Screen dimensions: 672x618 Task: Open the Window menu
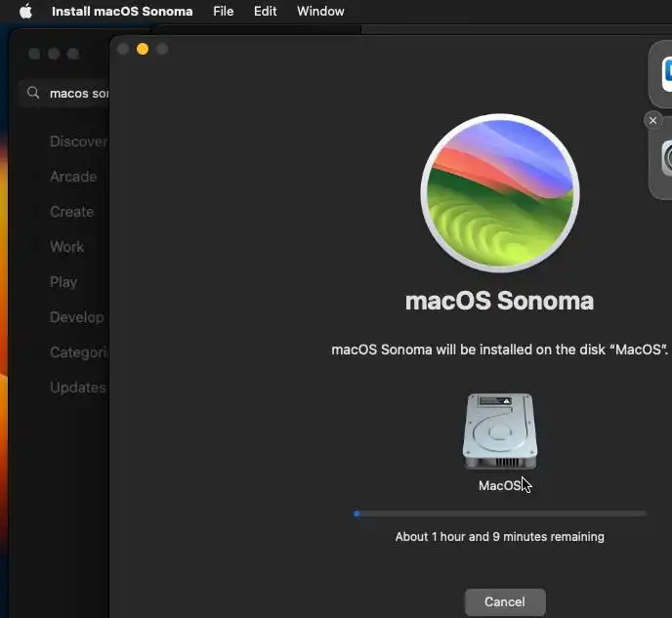pos(320,11)
